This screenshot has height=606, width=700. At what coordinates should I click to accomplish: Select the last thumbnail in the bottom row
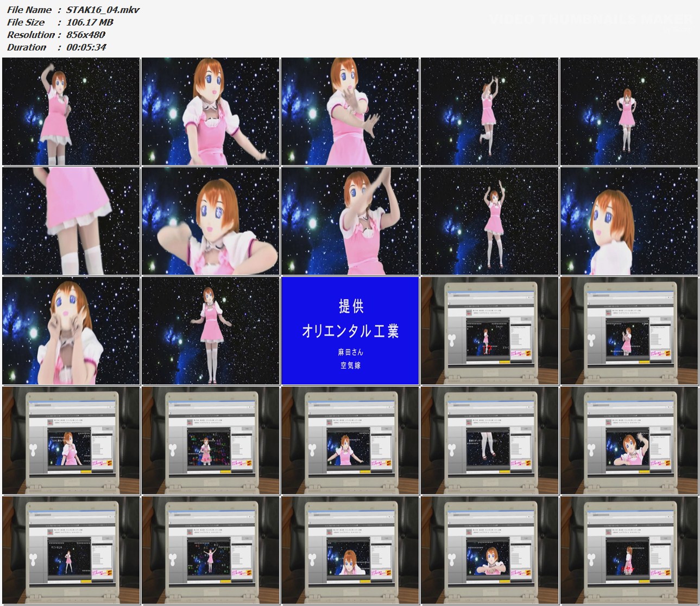click(629, 550)
